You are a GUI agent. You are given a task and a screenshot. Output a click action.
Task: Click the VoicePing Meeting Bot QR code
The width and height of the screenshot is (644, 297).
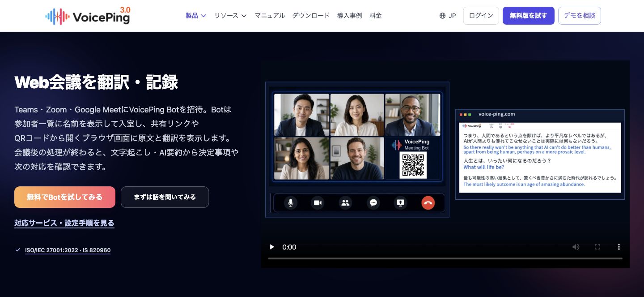pyautogui.click(x=413, y=165)
